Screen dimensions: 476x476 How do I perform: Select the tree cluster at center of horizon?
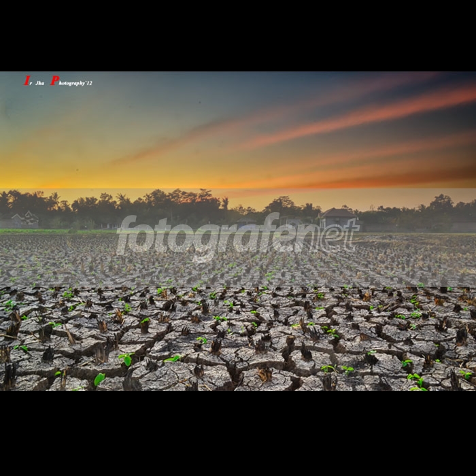[x=184, y=204]
